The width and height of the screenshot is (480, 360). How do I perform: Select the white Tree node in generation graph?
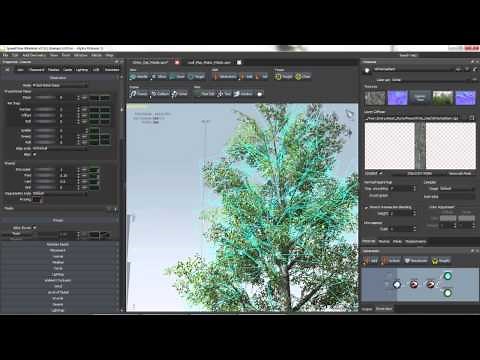click(397, 284)
